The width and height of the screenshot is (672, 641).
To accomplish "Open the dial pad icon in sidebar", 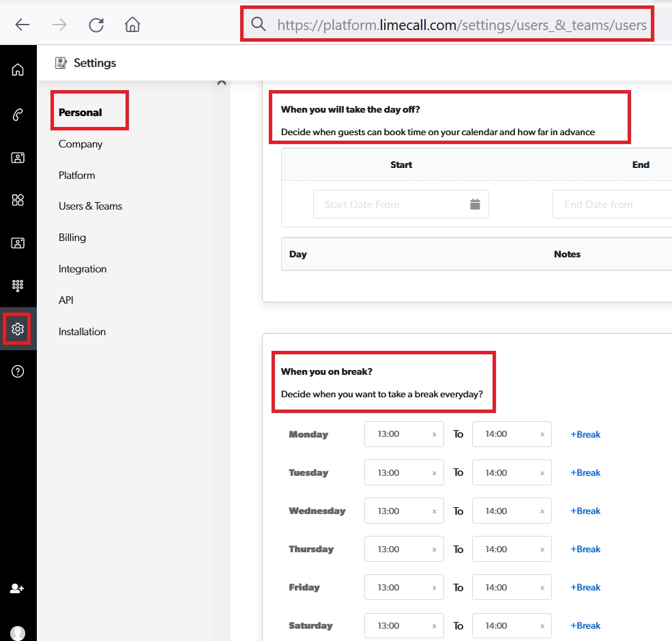I will click(x=18, y=285).
